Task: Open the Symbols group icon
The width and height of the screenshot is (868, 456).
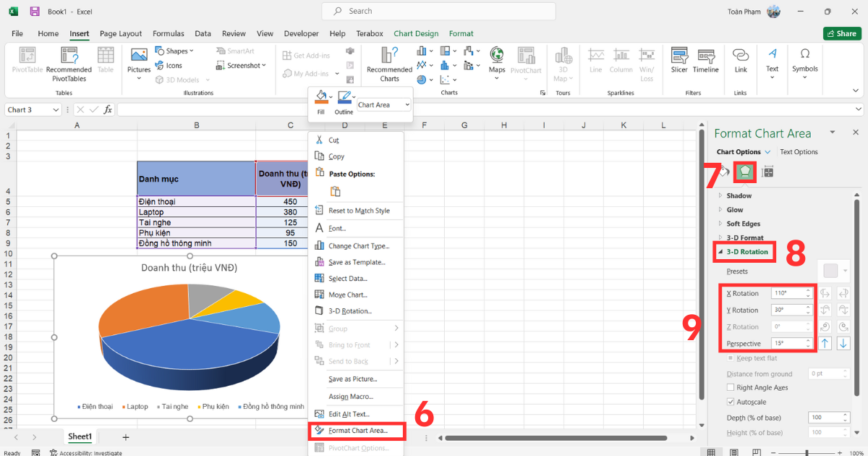Action: [x=804, y=54]
